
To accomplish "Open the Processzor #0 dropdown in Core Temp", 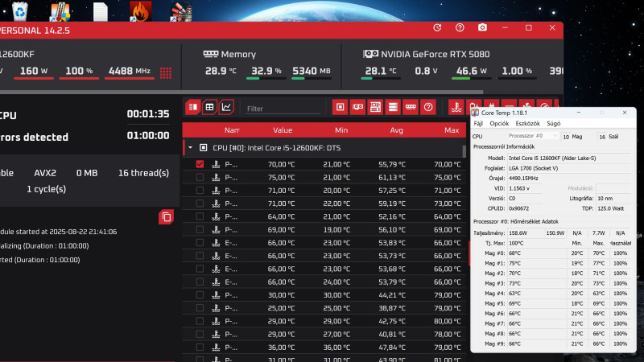I will [x=533, y=136].
